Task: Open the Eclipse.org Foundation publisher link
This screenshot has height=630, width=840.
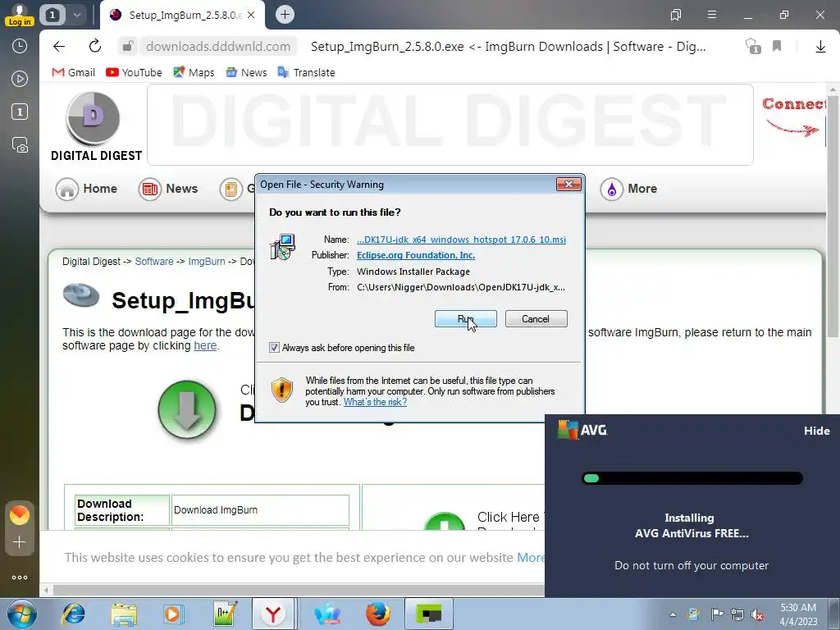Action: pyautogui.click(x=416, y=256)
